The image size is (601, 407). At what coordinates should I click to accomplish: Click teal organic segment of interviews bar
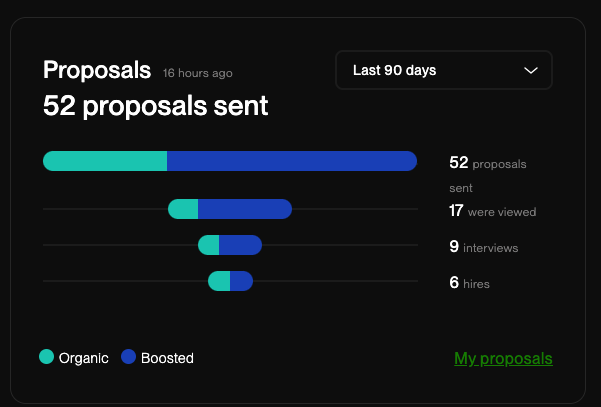pos(209,245)
